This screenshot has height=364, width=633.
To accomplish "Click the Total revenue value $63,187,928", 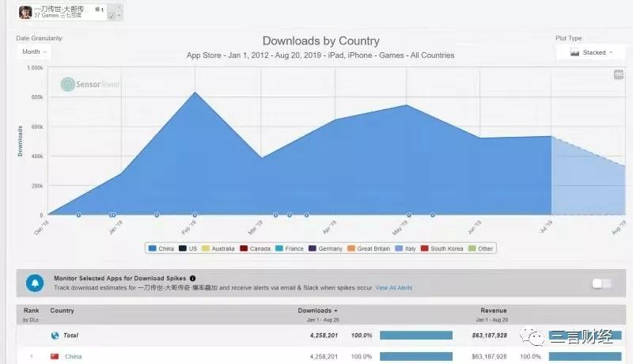I will tap(489, 336).
